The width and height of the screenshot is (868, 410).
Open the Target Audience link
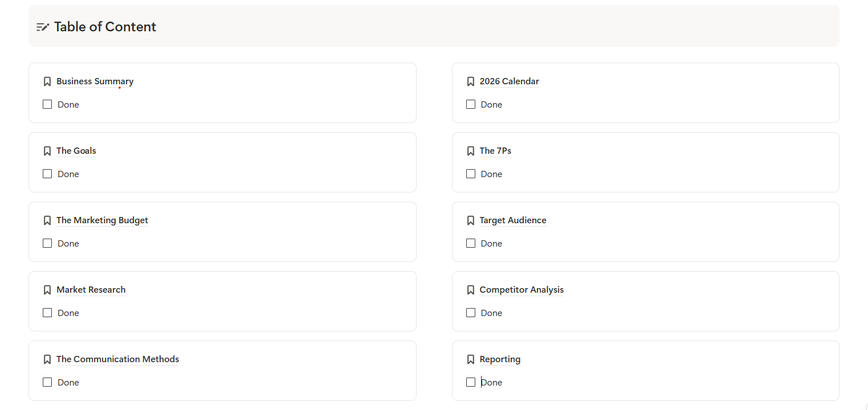(513, 220)
